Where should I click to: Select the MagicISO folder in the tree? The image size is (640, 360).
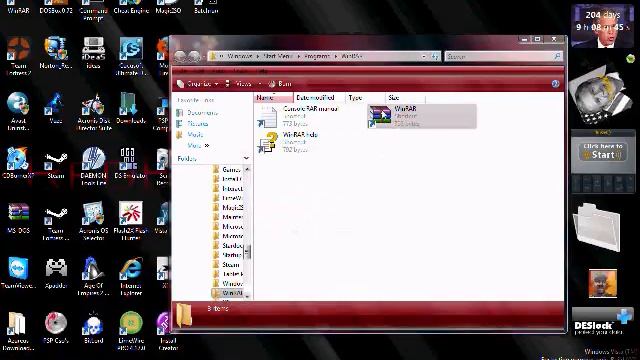pos(227,207)
